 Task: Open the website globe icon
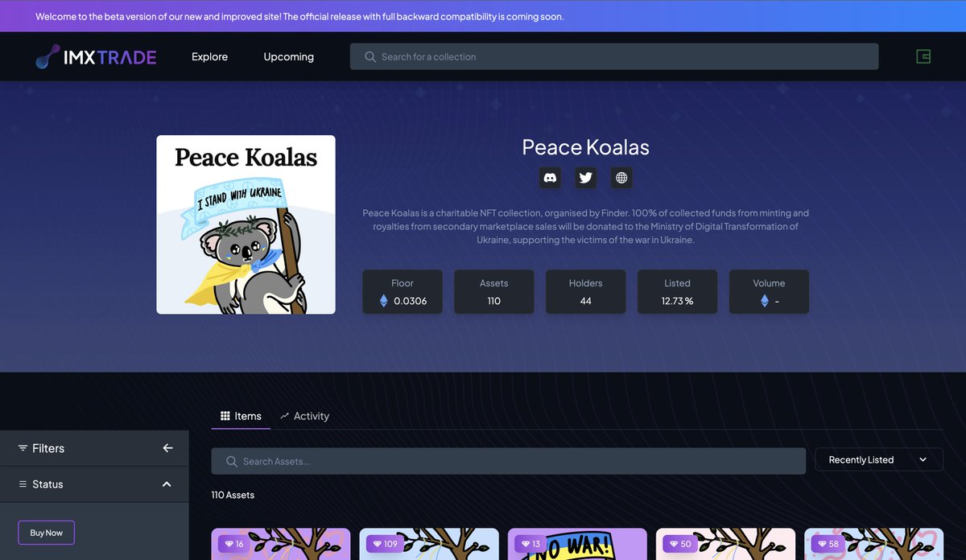(x=621, y=178)
